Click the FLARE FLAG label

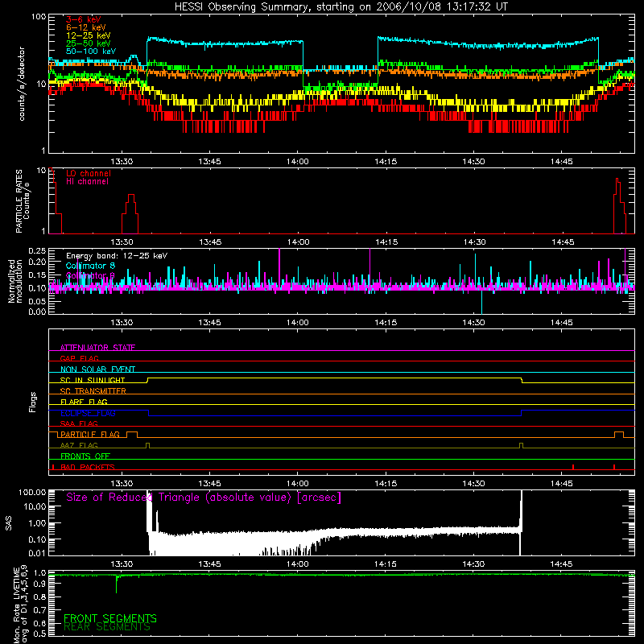pyautogui.click(x=84, y=402)
